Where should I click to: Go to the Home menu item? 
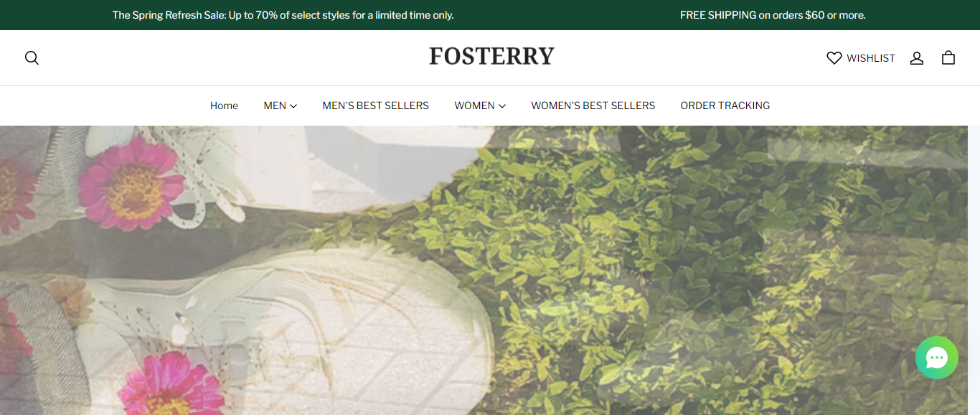click(x=224, y=106)
